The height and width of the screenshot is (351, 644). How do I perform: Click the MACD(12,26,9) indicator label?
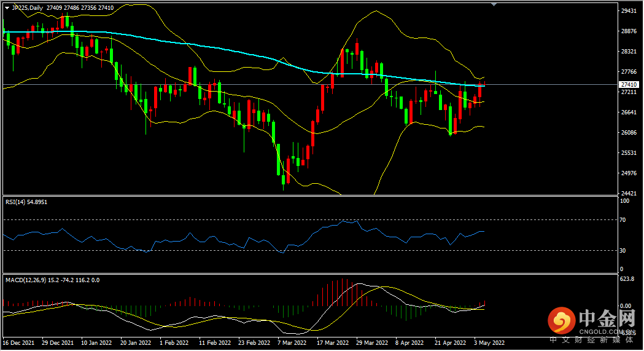coord(52,280)
